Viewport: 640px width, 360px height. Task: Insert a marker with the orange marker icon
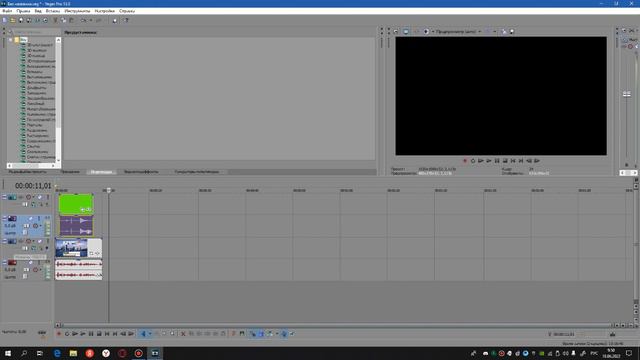tap(234, 334)
